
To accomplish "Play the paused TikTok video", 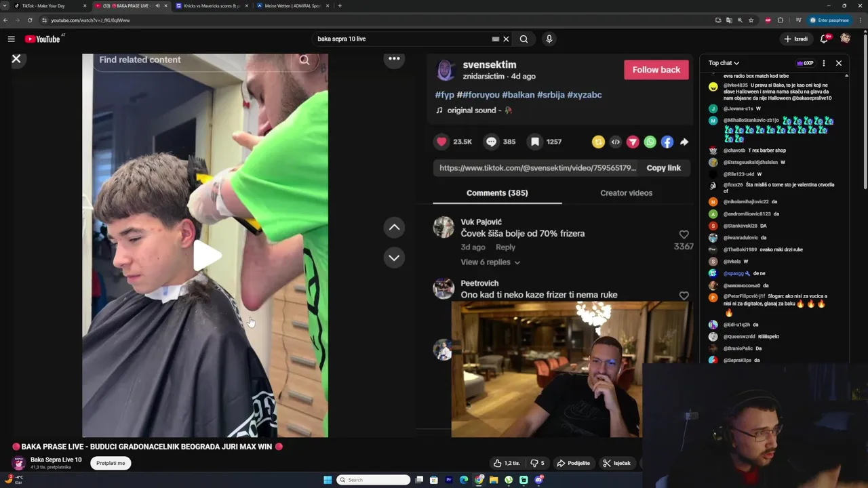I will [x=205, y=256].
